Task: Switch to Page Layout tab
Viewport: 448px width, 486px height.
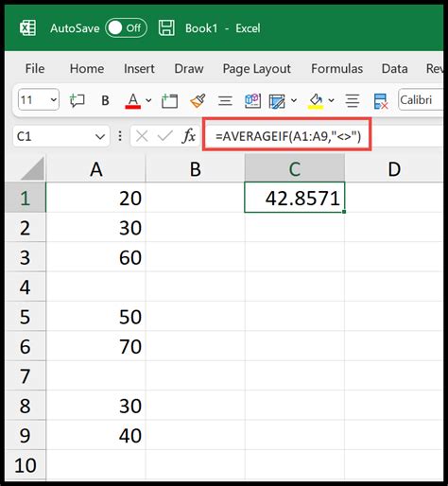Action: point(256,69)
